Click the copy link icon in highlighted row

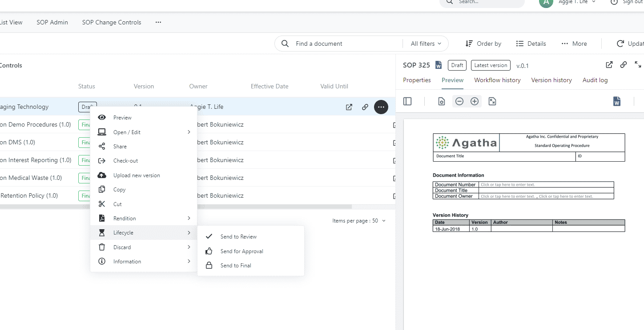coord(365,107)
